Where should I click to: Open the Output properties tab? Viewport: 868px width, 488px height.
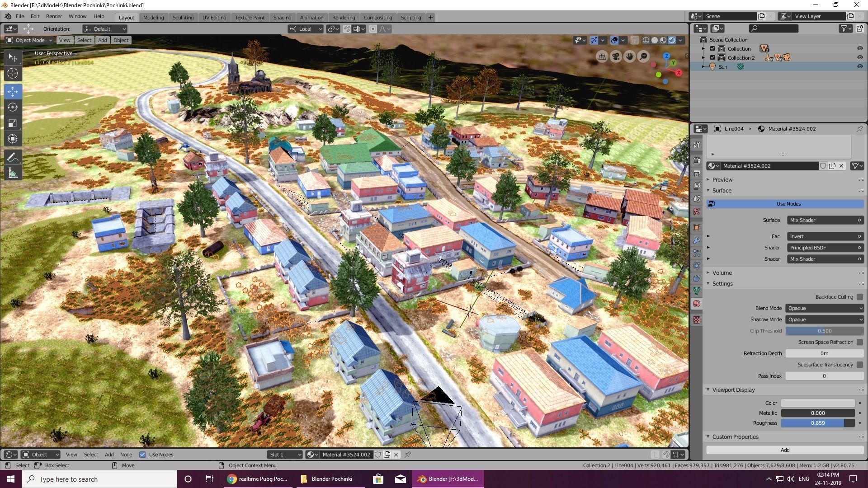point(697,174)
